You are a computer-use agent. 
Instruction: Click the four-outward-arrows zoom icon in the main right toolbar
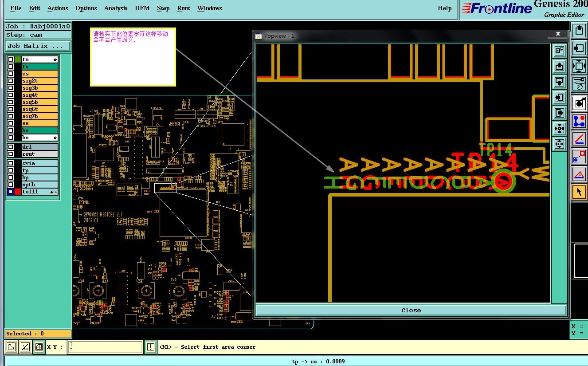tap(579, 66)
